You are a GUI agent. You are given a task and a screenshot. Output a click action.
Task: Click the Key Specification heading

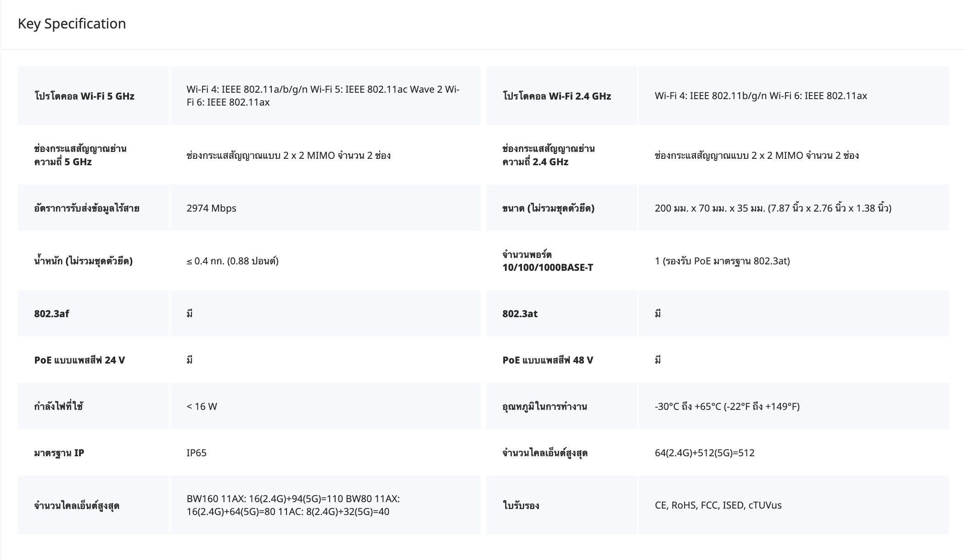72,24
